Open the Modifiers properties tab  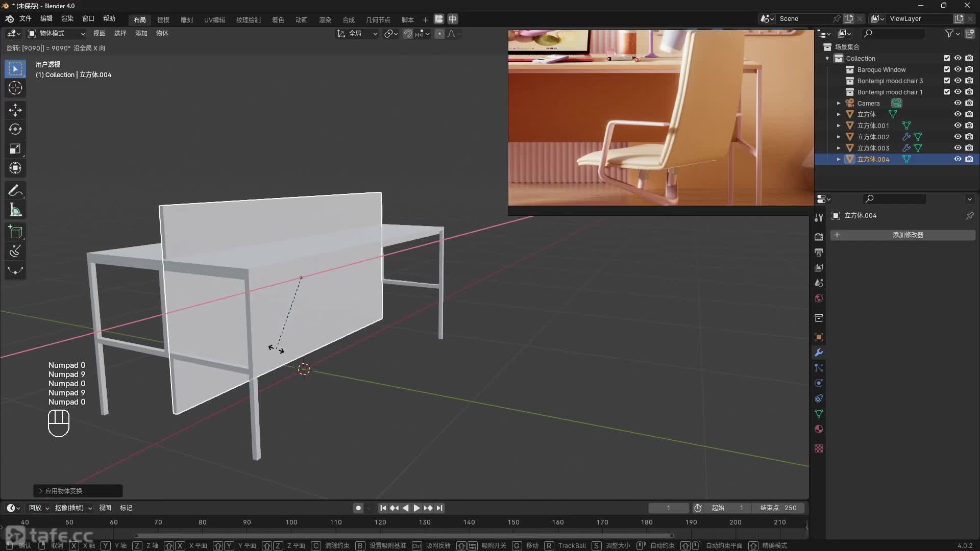click(x=819, y=353)
